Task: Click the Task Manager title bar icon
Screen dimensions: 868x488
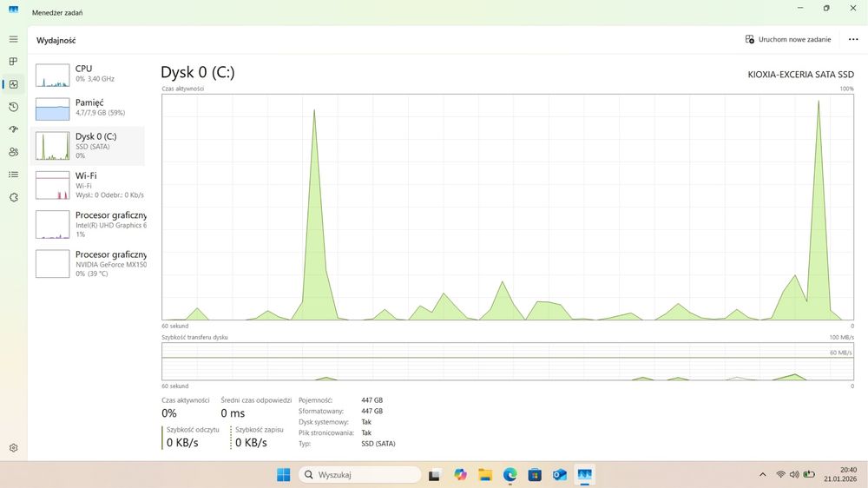Action: (x=13, y=10)
